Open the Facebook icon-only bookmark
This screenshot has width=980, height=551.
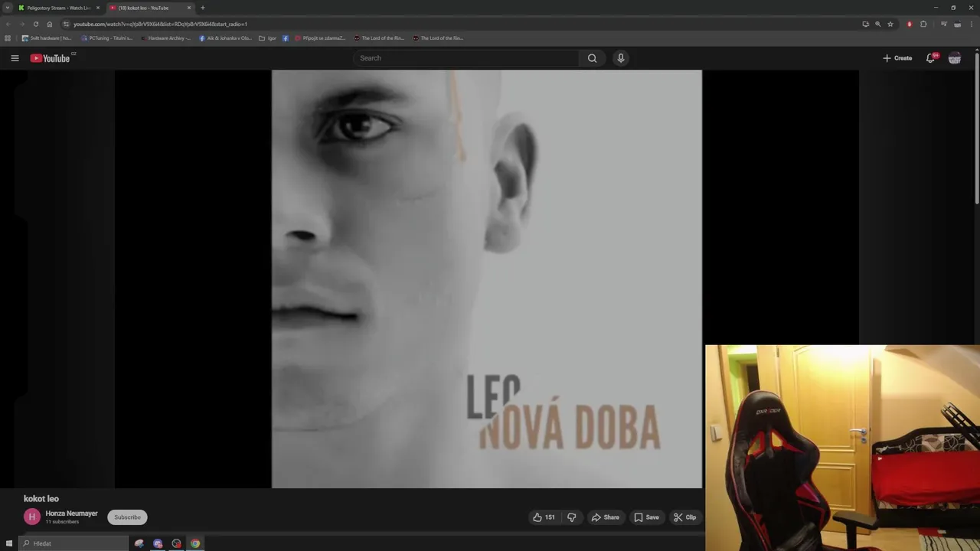coord(286,37)
